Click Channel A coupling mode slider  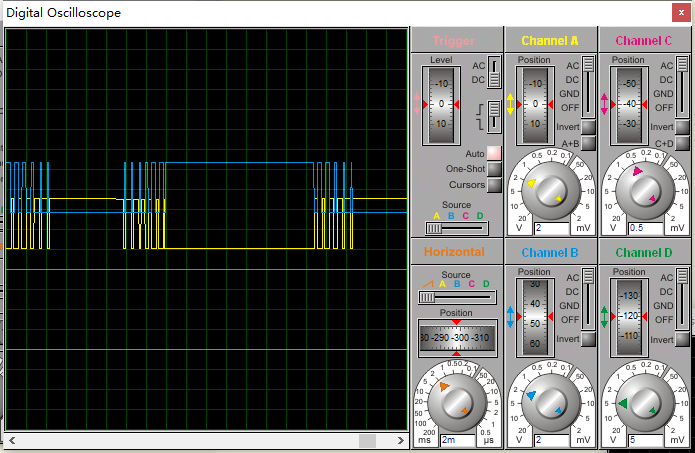[x=588, y=86]
